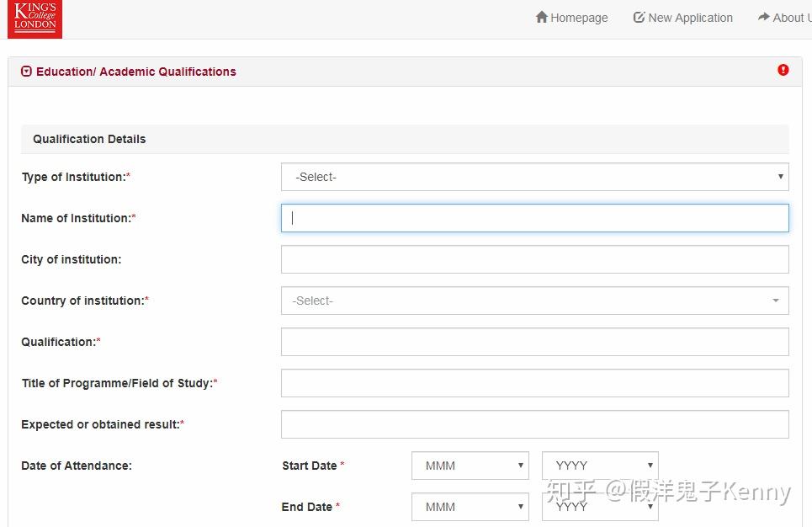
Task: Click the King's College London logo
Action: [x=34, y=19]
